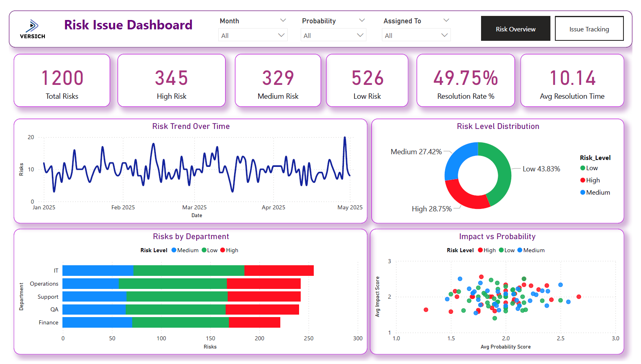Click the Versich logo icon
641x364 pixels.
[x=32, y=27]
